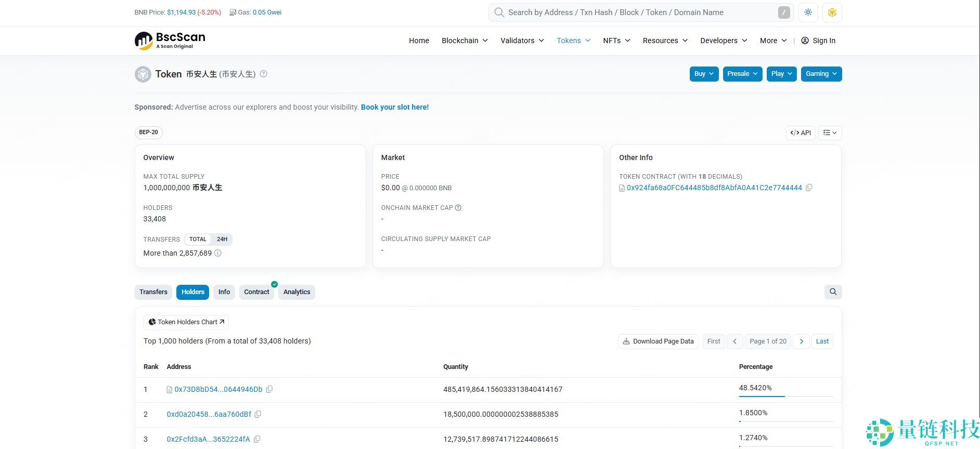The image size is (980, 449).
Task: Click the search magnifier icon beside tabs
Action: 833,292
